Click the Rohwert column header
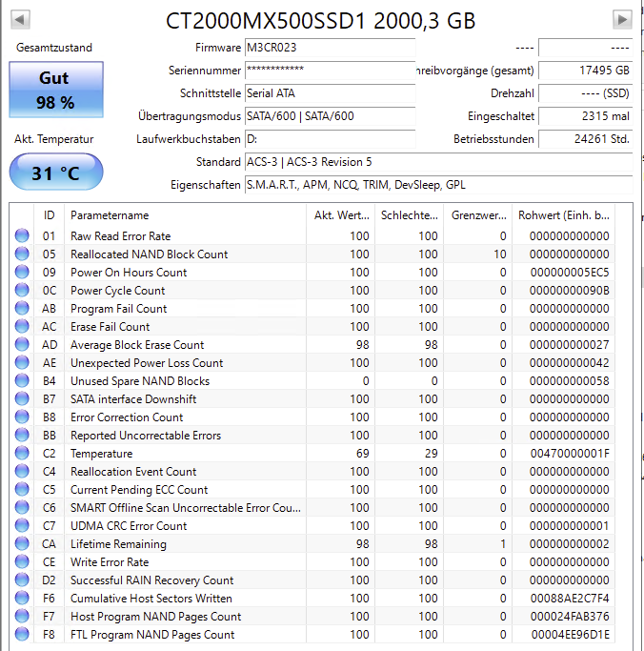644x651 pixels. pyautogui.click(x=564, y=215)
